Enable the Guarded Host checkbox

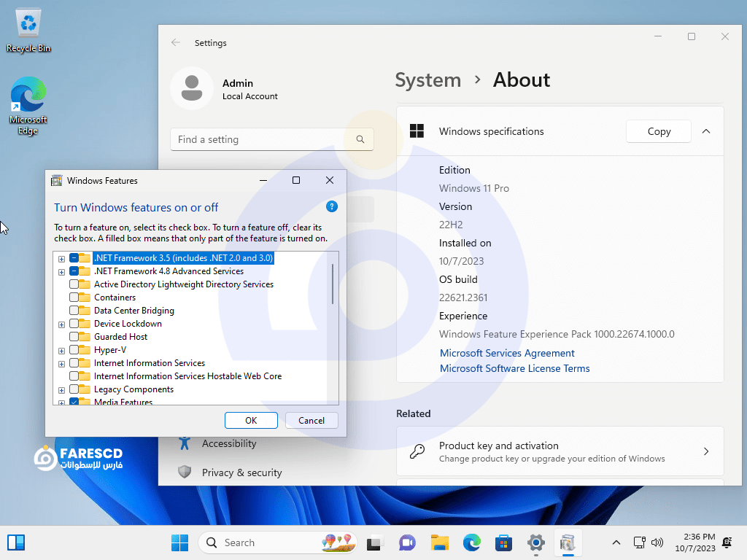[74, 337]
